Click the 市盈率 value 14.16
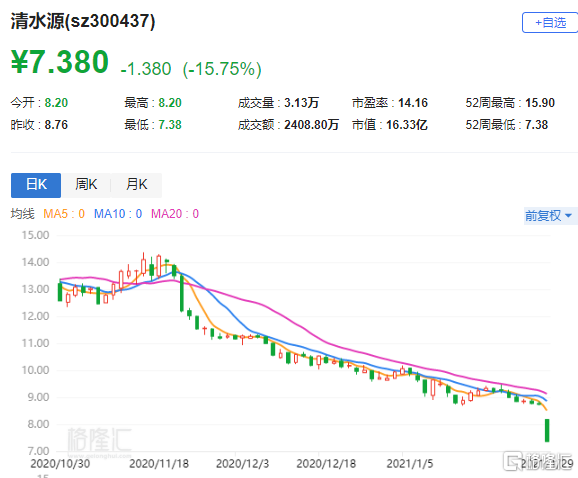This screenshot has width=578, height=478. tap(413, 103)
